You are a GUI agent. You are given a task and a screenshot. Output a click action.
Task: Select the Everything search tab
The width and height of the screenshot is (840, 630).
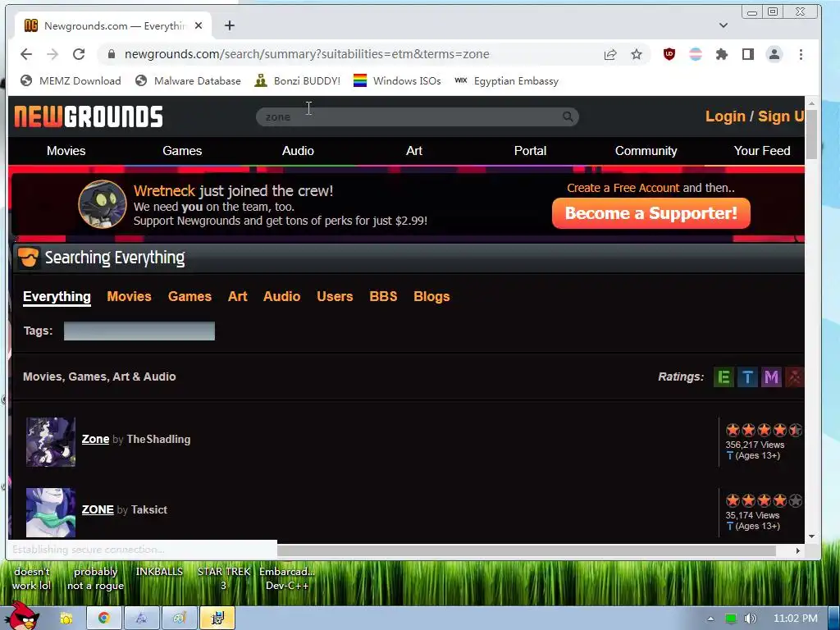(x=57, y=297)
